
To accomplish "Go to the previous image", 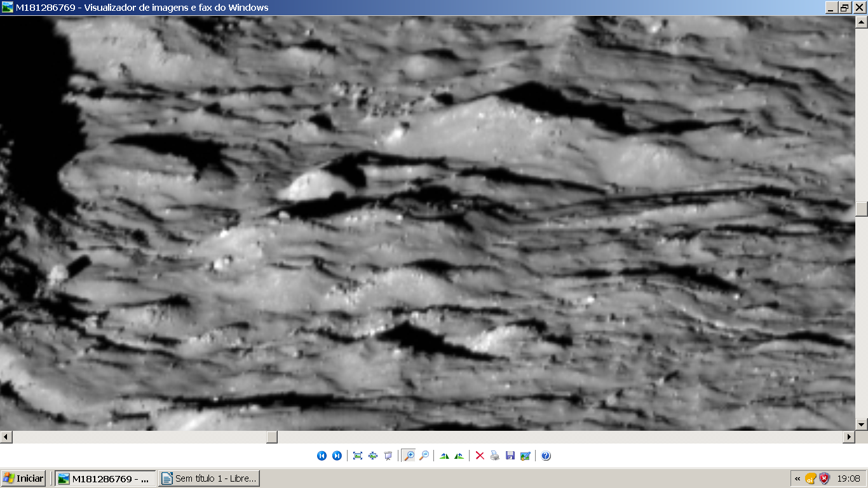I will (322, 456).
